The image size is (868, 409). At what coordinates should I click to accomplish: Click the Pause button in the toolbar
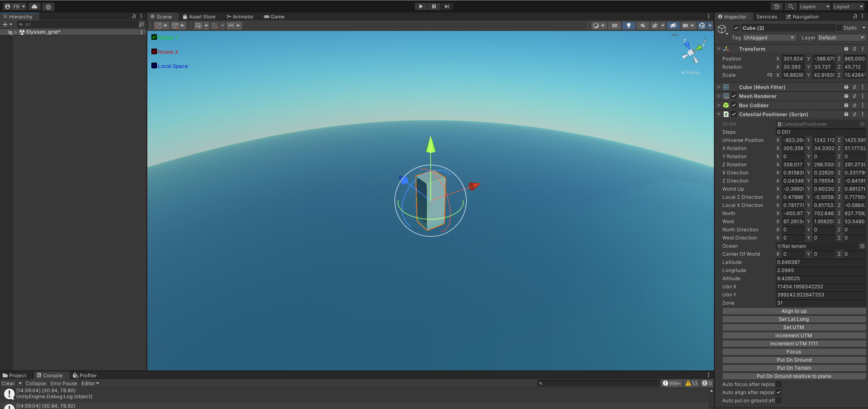point(434,7)
